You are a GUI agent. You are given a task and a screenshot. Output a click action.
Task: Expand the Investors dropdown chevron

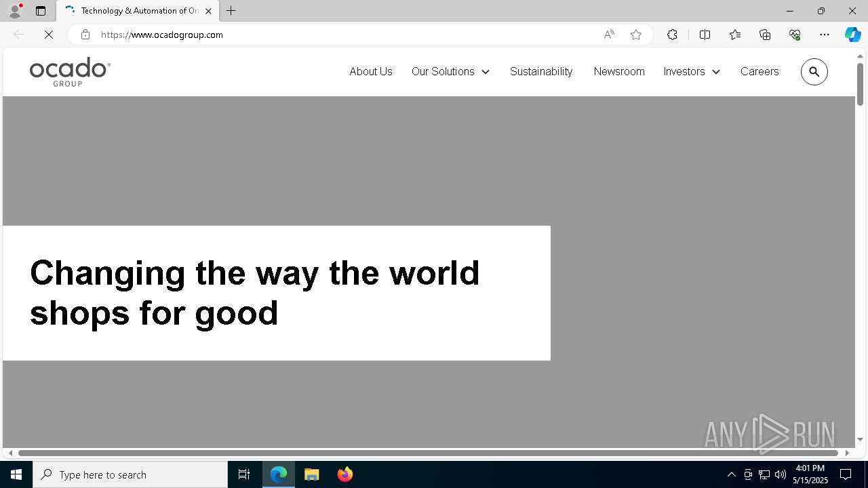[716, 72]
